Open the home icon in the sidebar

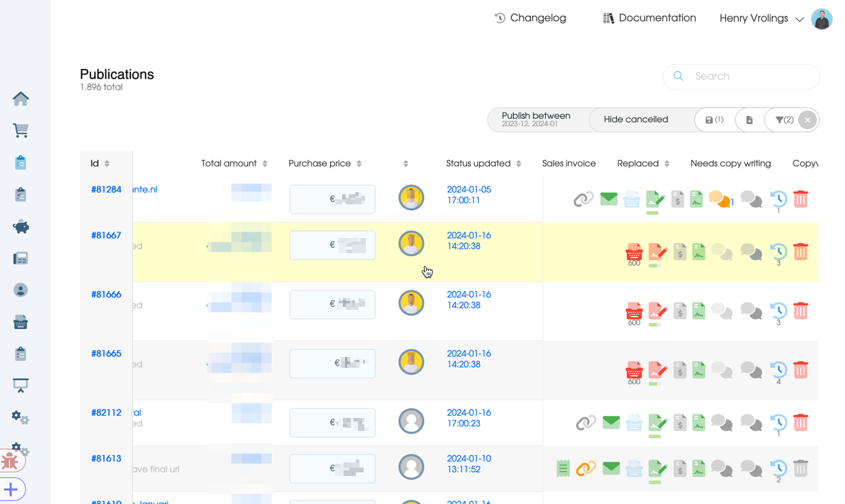pos(21,98)
